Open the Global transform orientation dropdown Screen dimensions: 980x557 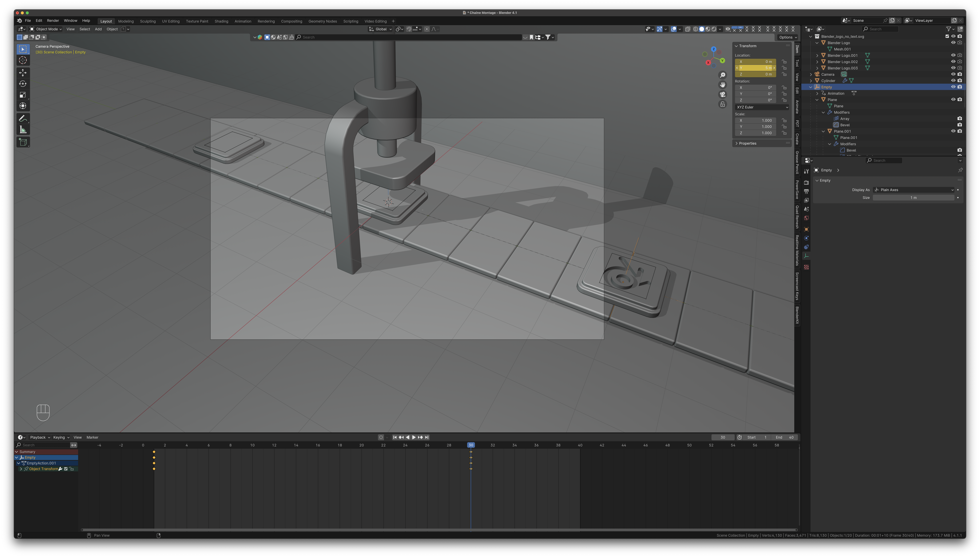pyautogui.click(x=380, y=29)
